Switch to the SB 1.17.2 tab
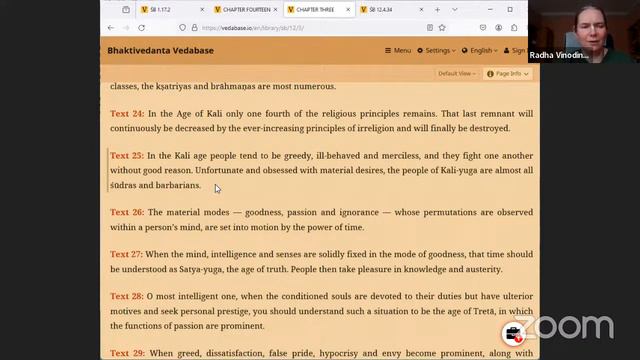 pos(171,9)
